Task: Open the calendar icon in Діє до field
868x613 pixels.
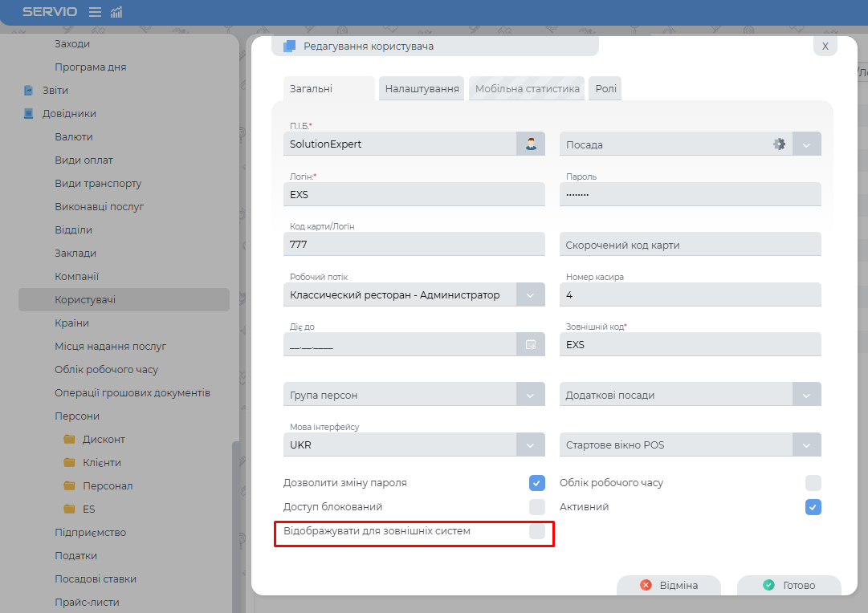Action: point(531,345)
